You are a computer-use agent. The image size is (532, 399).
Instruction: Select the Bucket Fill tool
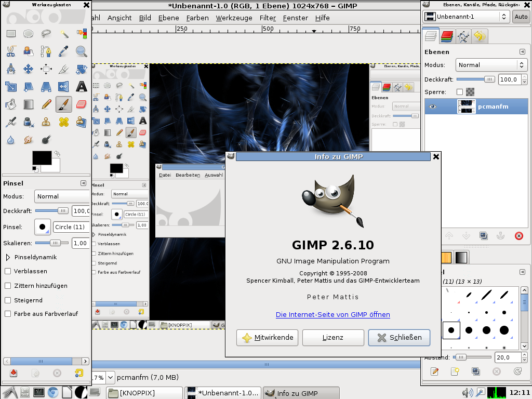click(10, 104)
